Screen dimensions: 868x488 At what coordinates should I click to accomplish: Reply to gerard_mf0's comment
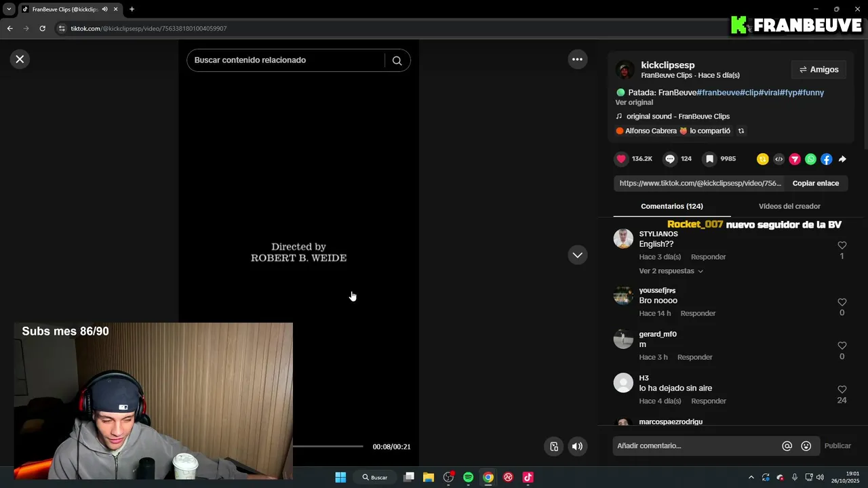(694, 357)
